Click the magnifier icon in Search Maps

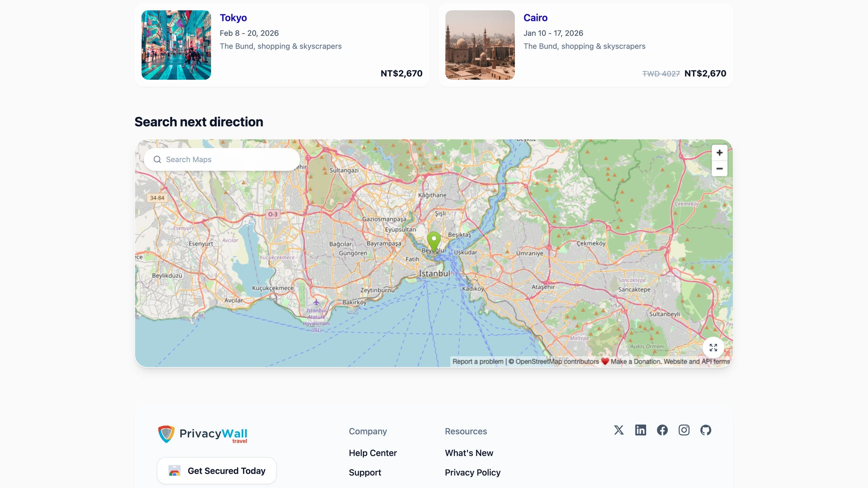pos(157,160)
